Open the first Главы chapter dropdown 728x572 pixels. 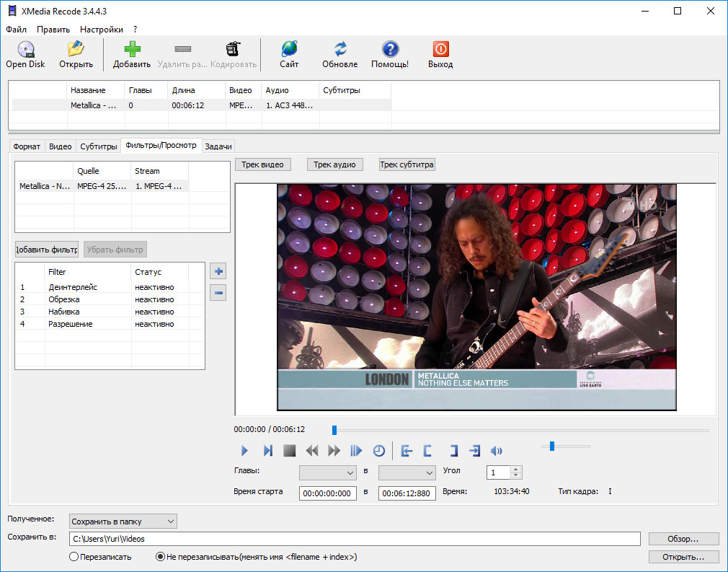pyautogui.click(x=328, y=473)
